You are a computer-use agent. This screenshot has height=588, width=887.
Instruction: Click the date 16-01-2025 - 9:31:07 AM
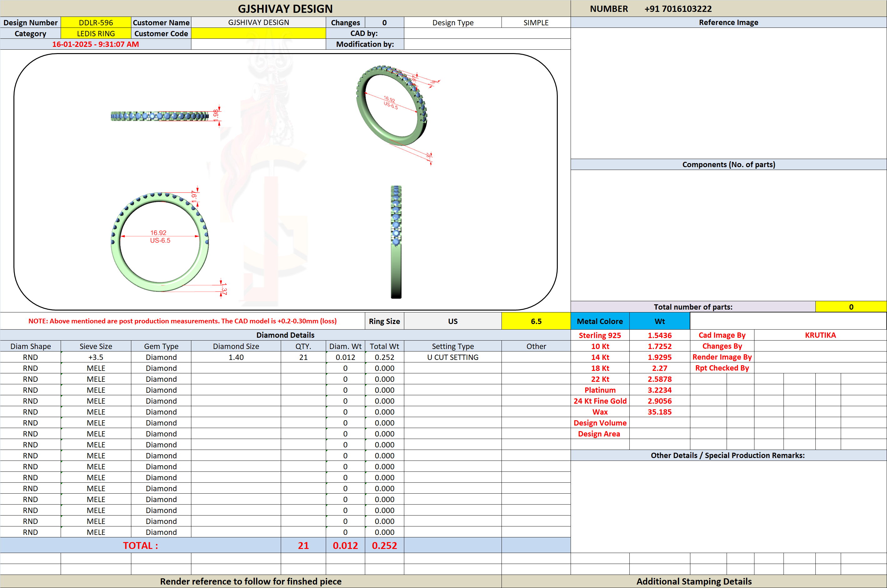pyautogui.click(x=95, y=44)
